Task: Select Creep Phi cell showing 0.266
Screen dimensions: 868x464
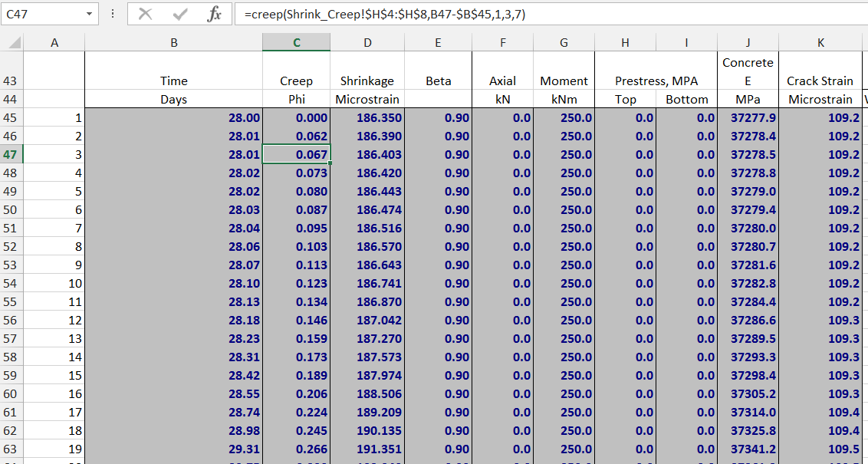Action: click(x=296, y=449)
